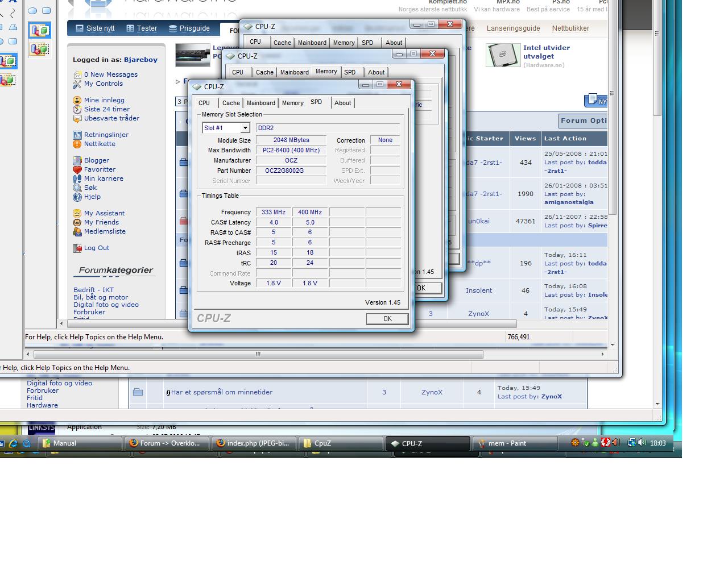Click the 2048 MBytes module size field
The width and height of the screenshot is (728, 582).
[x=291, y=140]
